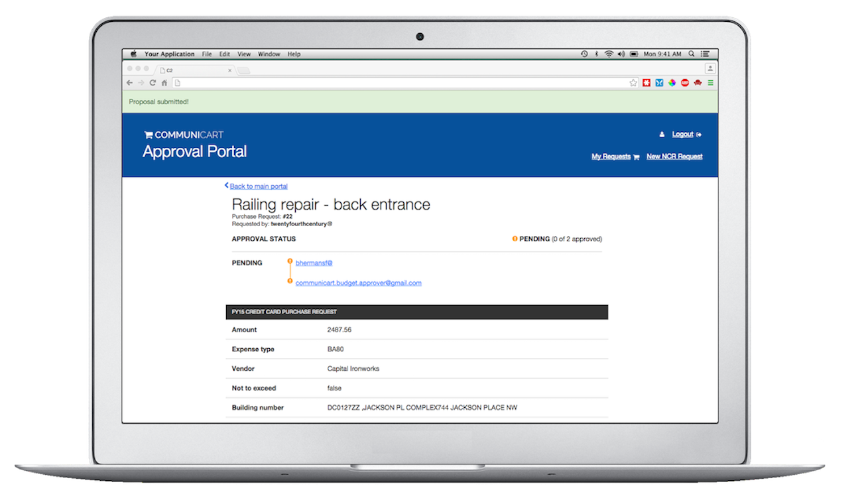Open the communicart.budget.approver@gmail.com link
This screenshot has height=504, width=862.
[x=359, y=283]
